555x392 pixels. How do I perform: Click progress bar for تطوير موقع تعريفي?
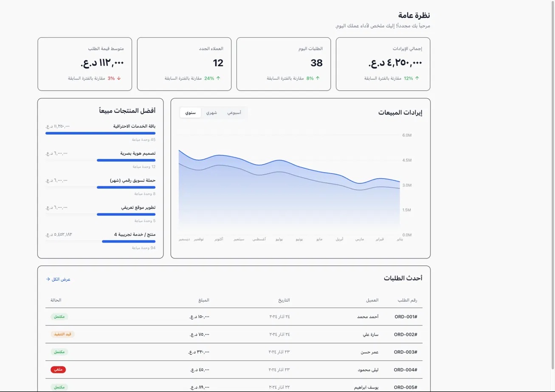tap(100, 214)
